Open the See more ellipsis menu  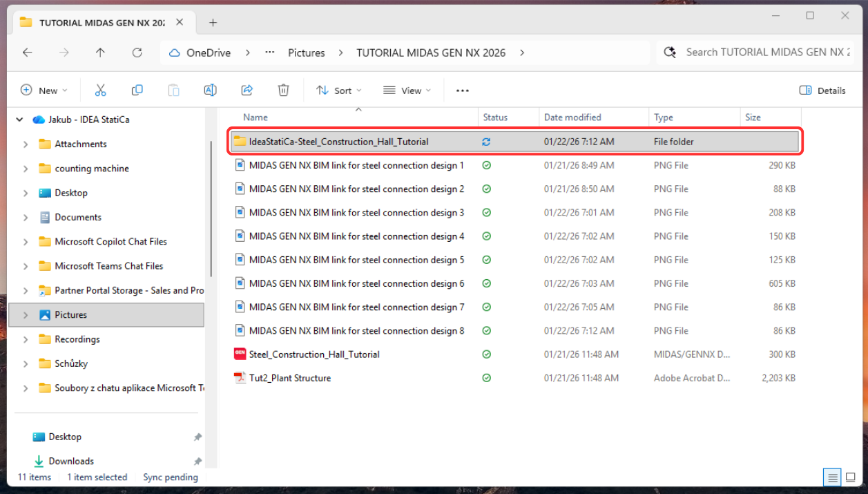[463, 91]
